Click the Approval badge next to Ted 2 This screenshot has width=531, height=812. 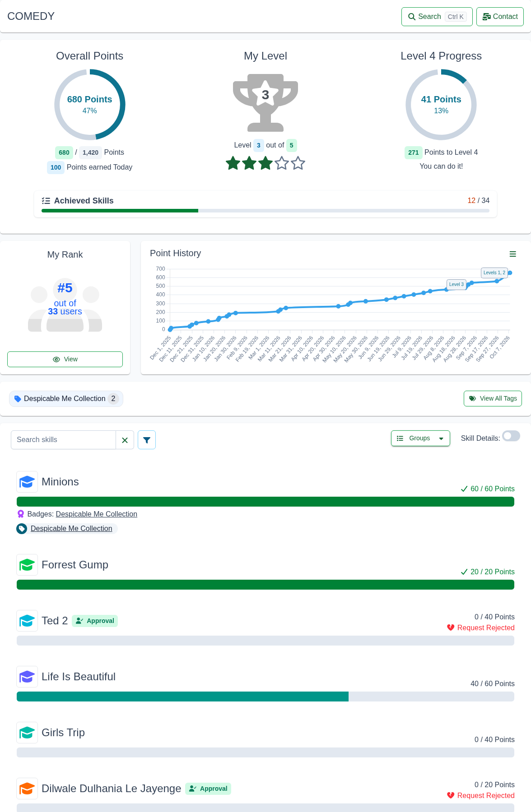(x=95, y=621)
